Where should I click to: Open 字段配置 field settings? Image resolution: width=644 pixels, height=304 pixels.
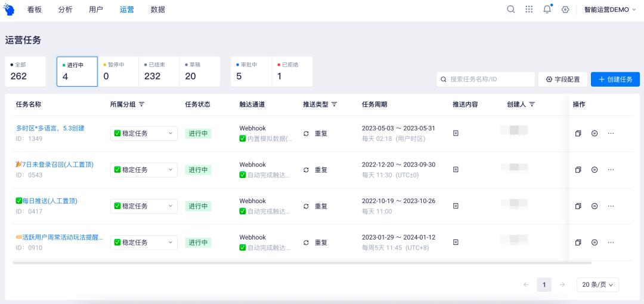[563, 79]
